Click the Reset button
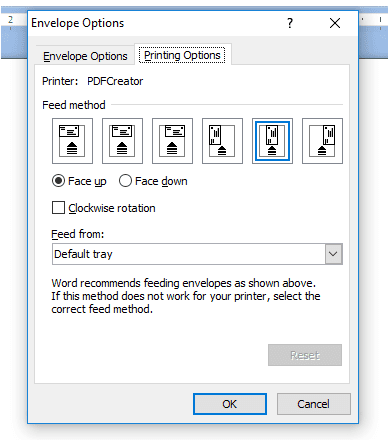This screenshot has width=388, height=446. [x=305, y=355]
